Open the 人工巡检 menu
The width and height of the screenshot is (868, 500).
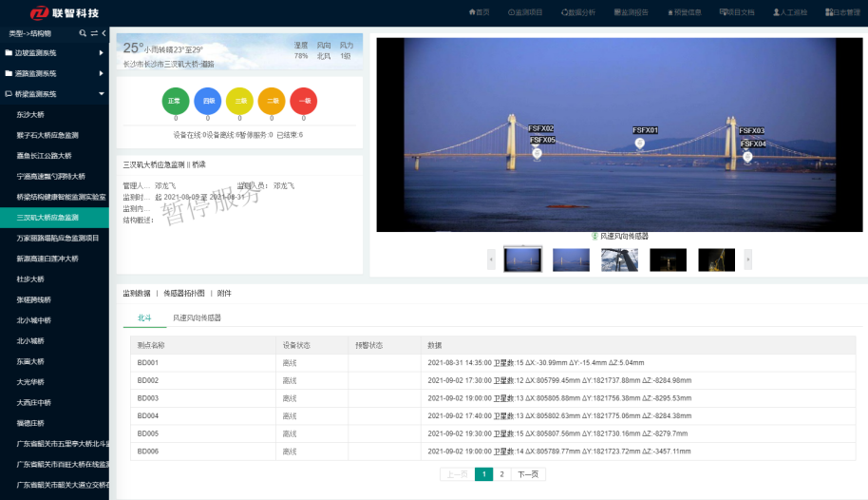(790, 12)
